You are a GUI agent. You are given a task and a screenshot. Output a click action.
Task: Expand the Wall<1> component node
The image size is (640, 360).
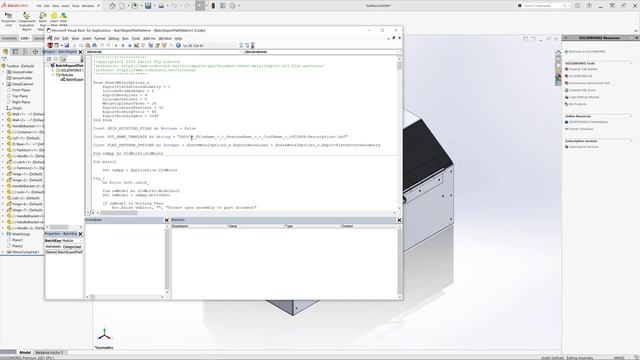(3, 114)
